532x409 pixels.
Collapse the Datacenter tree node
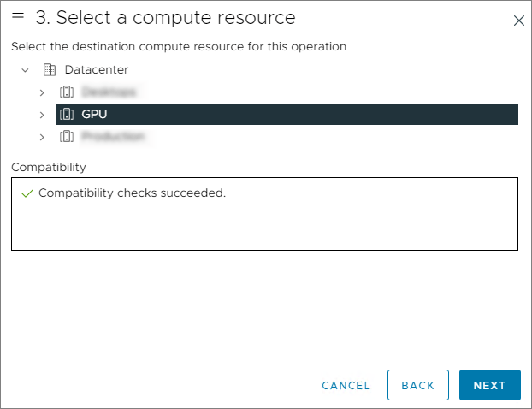pyautogui.click(x=25, y=70)
